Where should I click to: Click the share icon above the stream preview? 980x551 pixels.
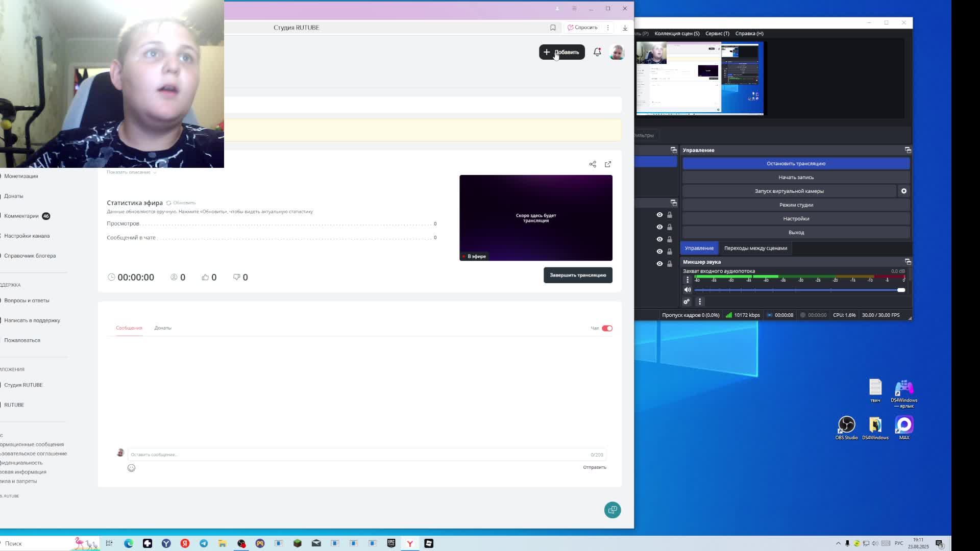tap(593, 164)
